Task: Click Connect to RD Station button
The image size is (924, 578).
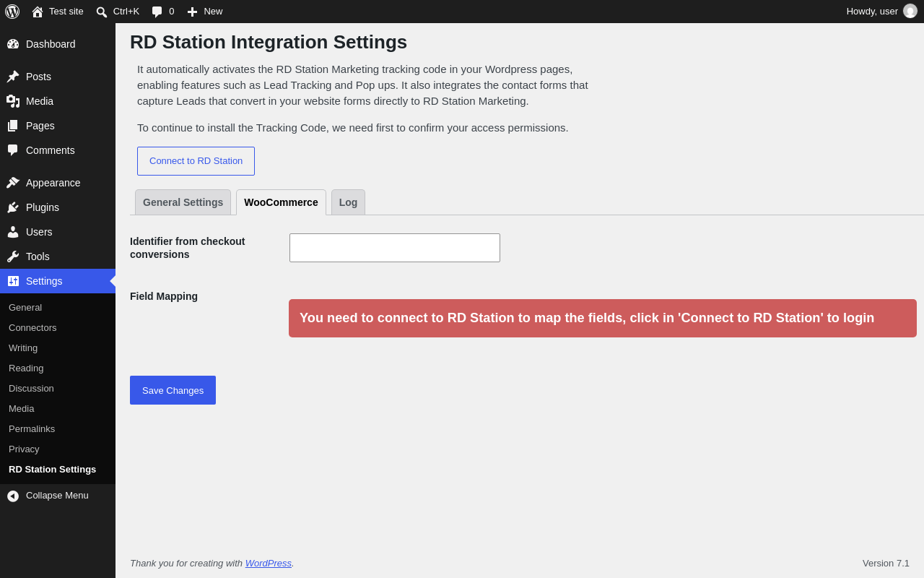Action: pyautogui.click(x=196, y=161)
